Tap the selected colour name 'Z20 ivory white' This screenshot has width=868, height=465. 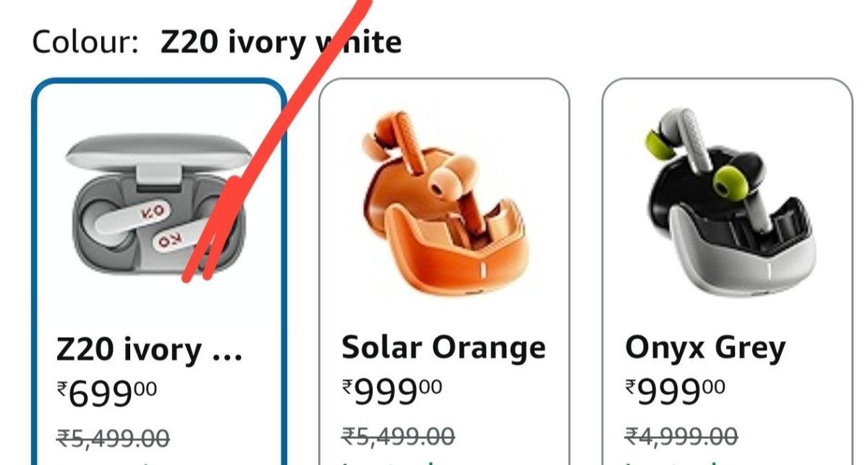[x=281, y=41]
